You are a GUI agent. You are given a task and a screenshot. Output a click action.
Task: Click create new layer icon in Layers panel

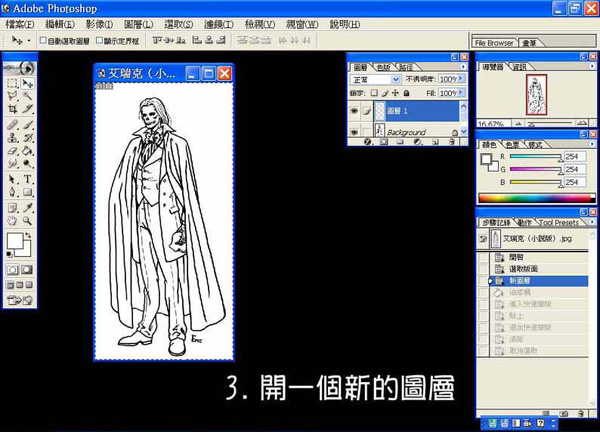tap(435, 142)
